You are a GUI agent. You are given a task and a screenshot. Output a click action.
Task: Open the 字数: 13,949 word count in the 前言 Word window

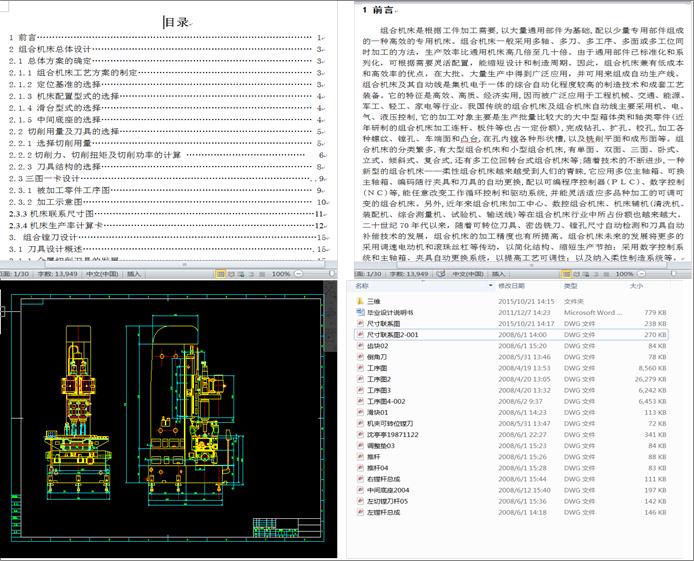pos(409,274)
